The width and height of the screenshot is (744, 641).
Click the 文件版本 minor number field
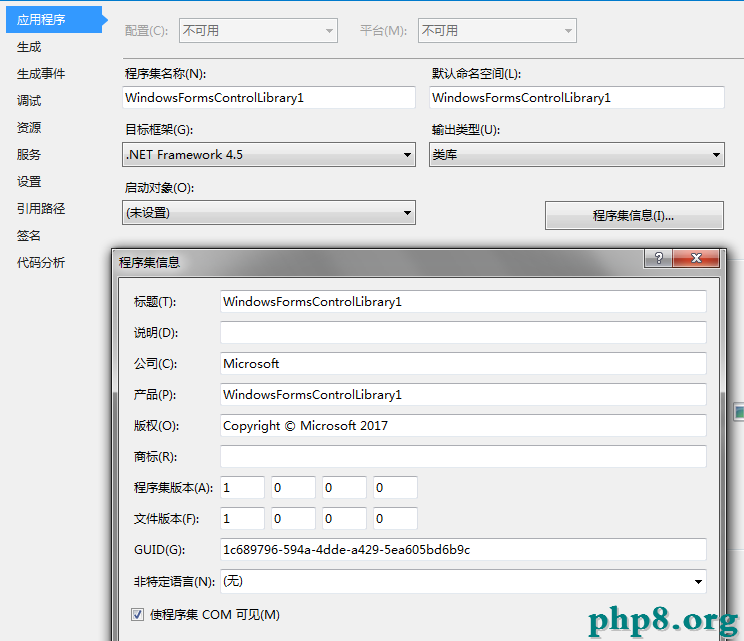coord(294,519)
